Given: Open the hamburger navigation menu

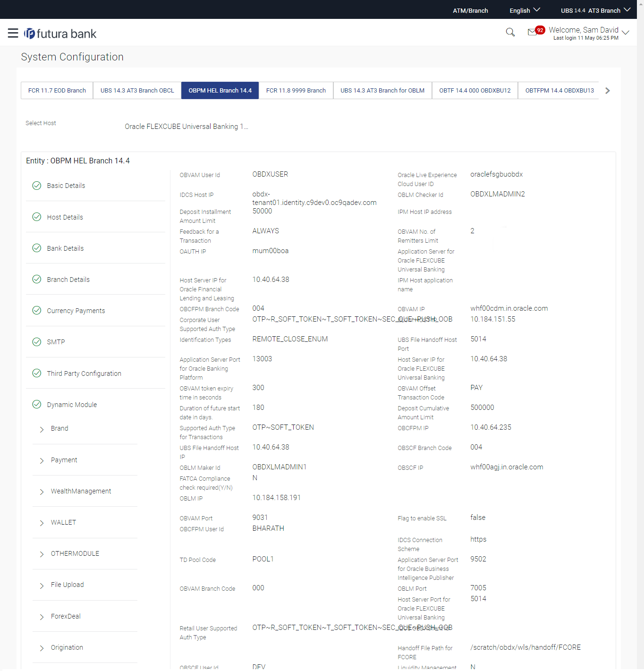Looking at the screenshot, I should pos(13,33).
